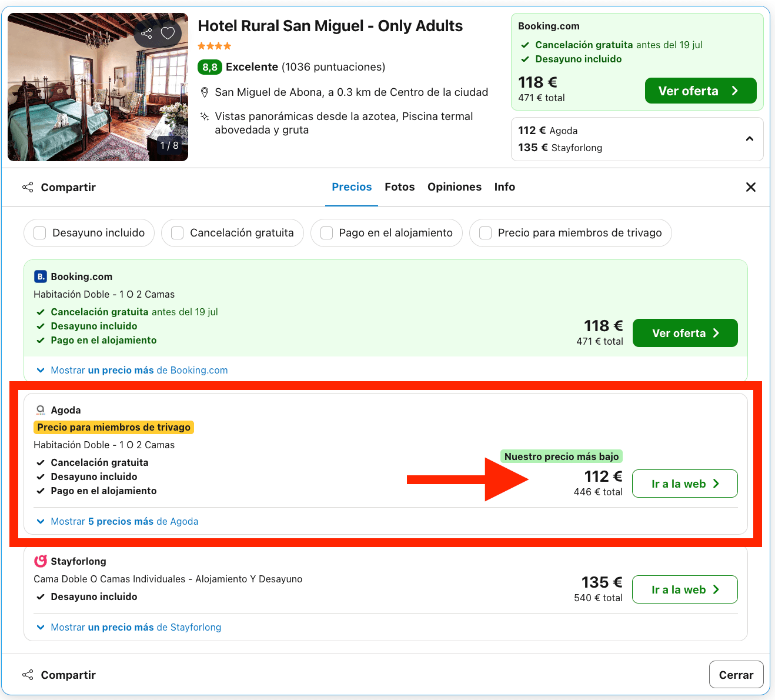The width and height of the screenshot is (775, 700).
Task: Expand Mostrar un precio más de Booking.com
Action: tap(132, 370)
